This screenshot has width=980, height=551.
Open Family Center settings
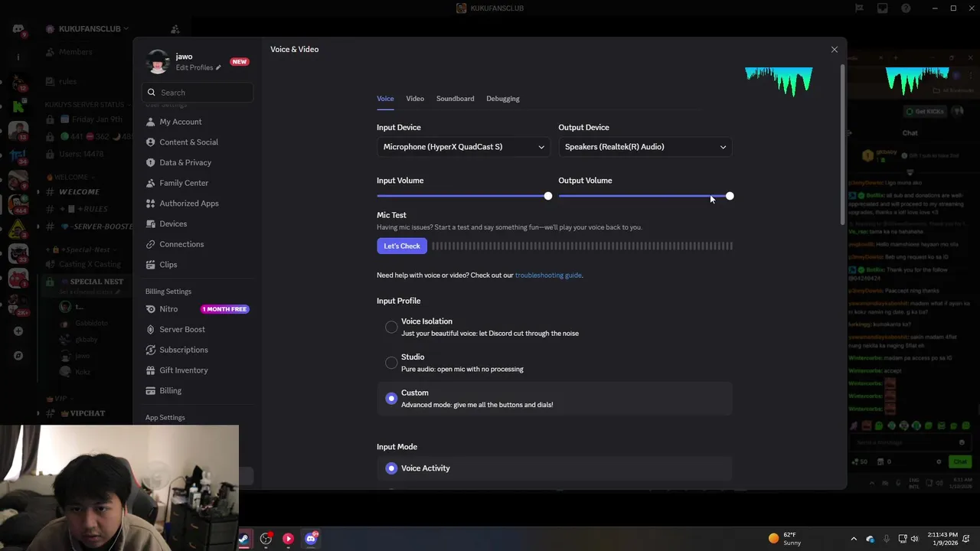(184, 183)
